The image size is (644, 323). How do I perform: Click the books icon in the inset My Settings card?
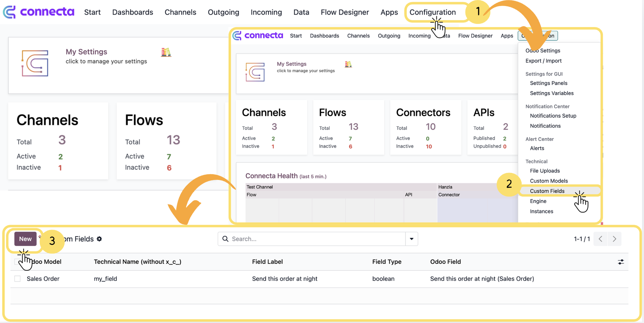click(348, 64)
